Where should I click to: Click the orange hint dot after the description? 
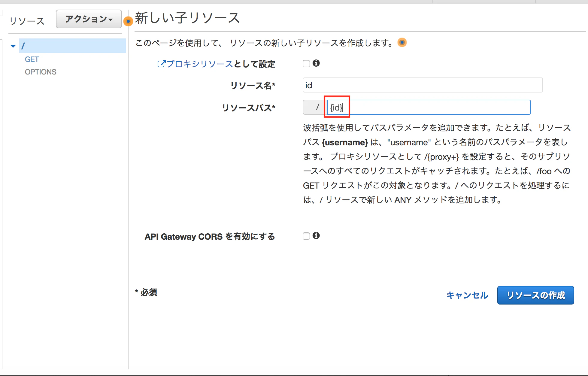point(402,42)
